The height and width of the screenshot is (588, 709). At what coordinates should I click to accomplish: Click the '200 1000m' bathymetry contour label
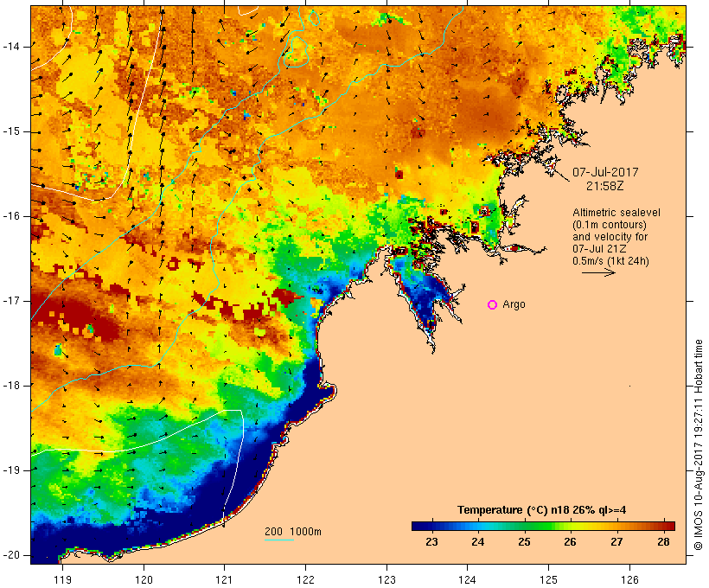tap(293, 532)
